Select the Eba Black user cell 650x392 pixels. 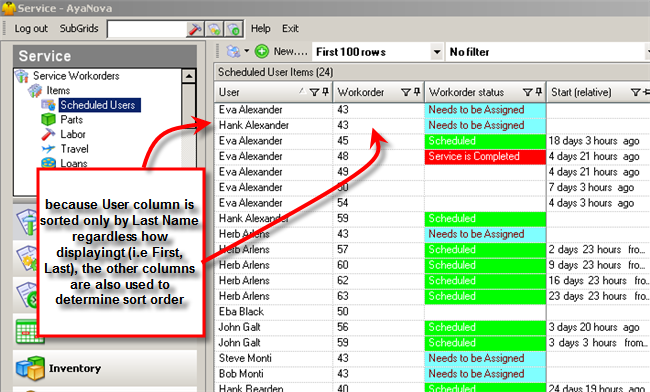point(274,312)
